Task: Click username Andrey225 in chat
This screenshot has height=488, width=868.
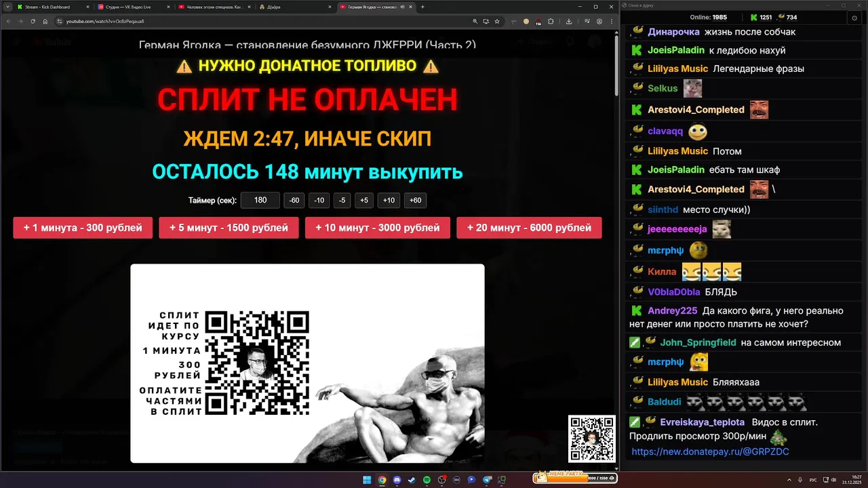Action: tap(672, 311)
